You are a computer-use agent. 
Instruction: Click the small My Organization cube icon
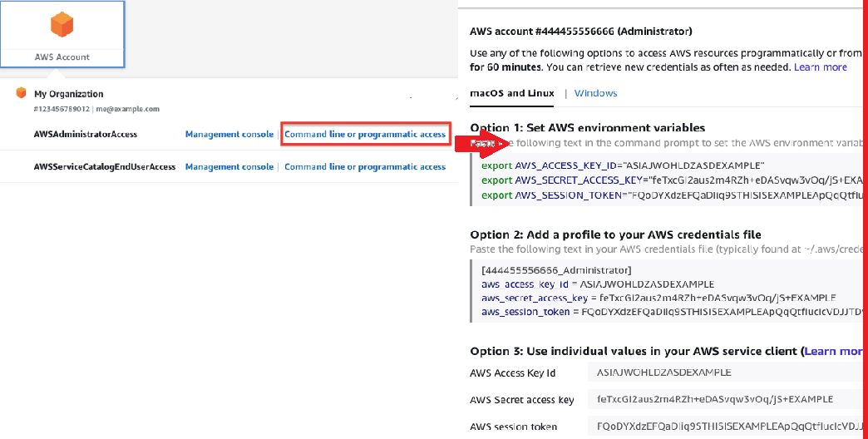point(22,93)
